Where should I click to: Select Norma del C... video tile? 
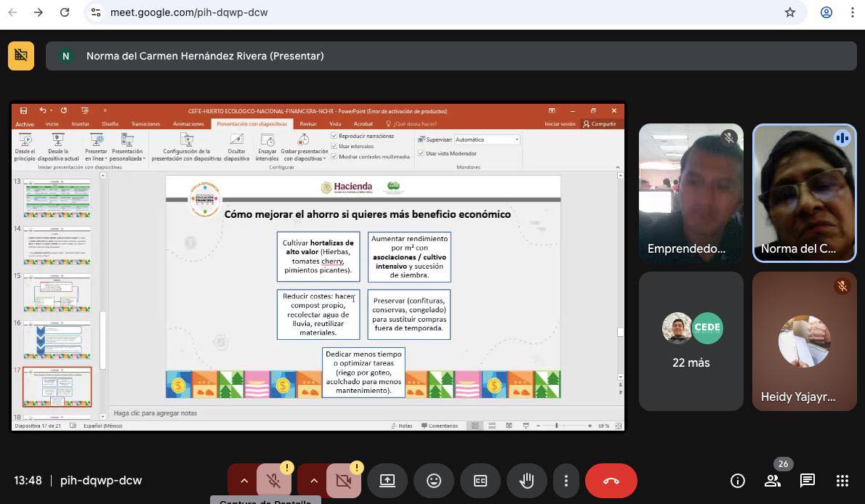coord(805,192)
